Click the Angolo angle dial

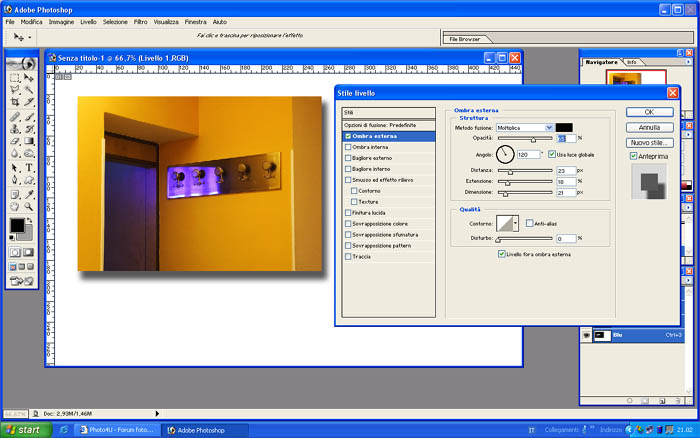pyautogui.click(x=505, y=154)
